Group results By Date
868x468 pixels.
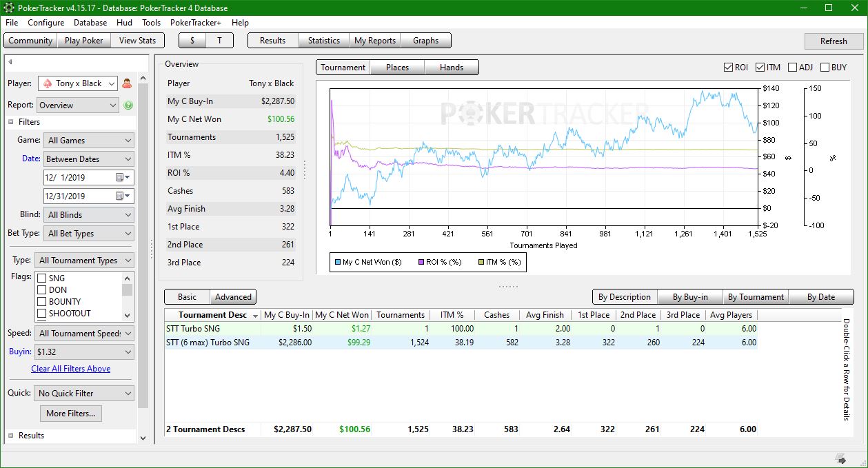coord(821,297)
